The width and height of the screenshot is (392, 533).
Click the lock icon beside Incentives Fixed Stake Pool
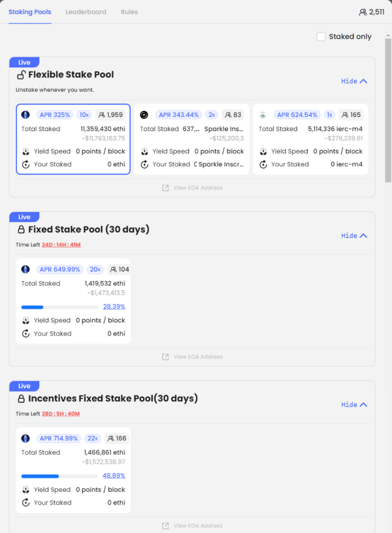pos(21,398)
